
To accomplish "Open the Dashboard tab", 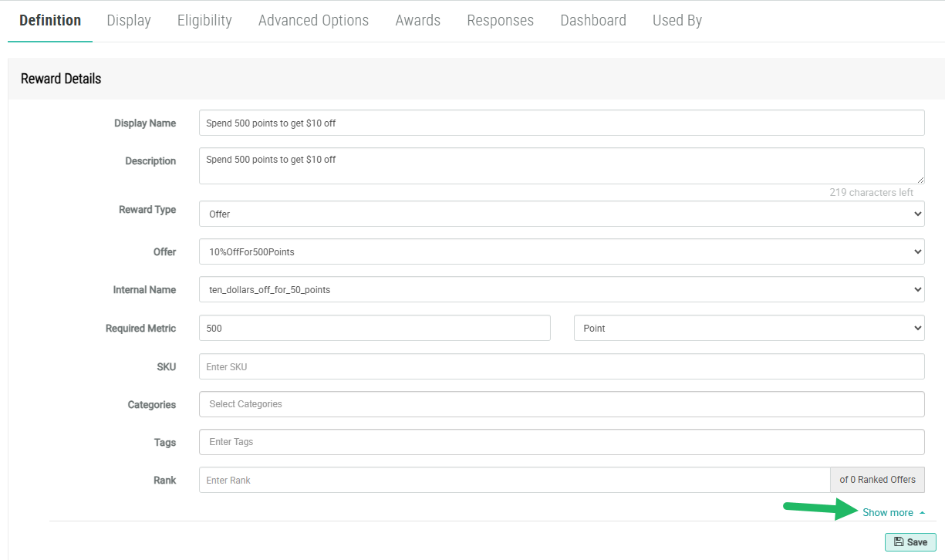I will [593, 21].
